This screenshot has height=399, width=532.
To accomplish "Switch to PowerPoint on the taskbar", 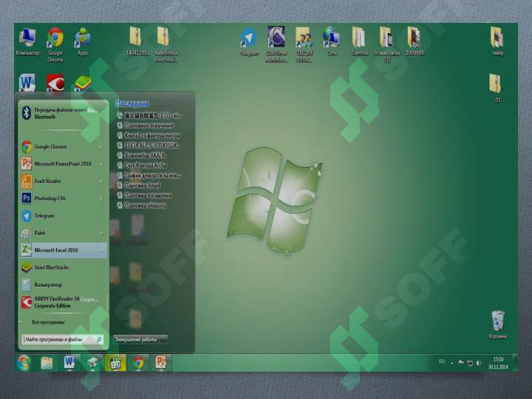I will click(161, 363).
